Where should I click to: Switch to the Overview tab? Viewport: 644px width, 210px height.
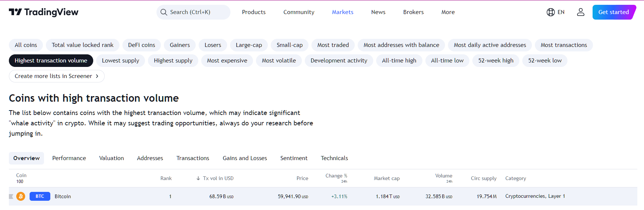(26, 158)
